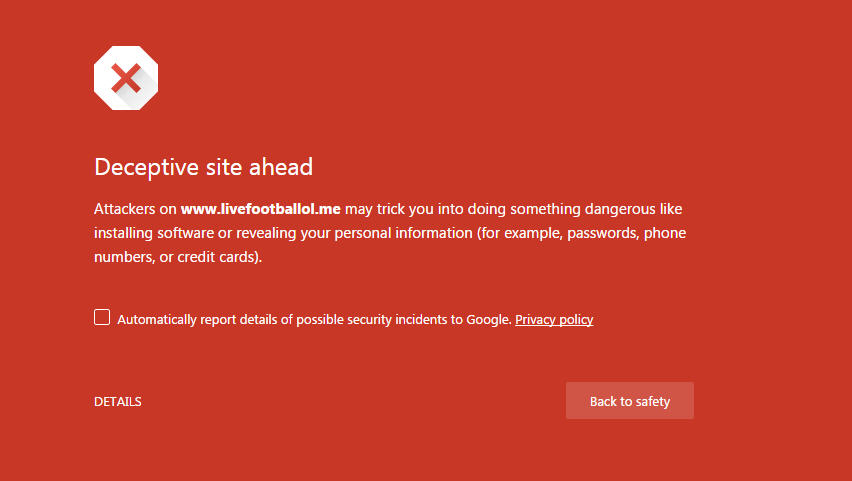This screenshot has height=481, width=852.
Task: Enable automatic security incident reporting checkbox
Action: click(x=102, y=317)
